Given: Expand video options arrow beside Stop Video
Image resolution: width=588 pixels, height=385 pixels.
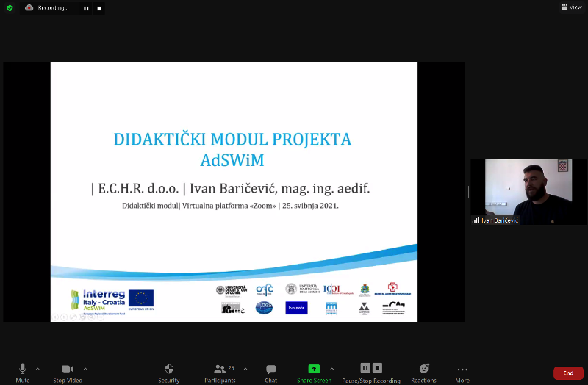Looking at the screenshot, I should tap(85, 368).
